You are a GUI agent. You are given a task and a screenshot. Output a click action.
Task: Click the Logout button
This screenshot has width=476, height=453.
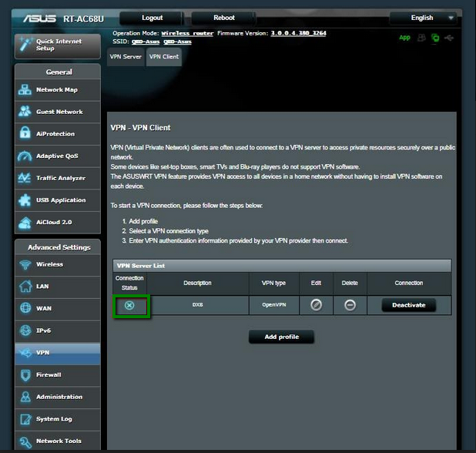coord(152,18)
